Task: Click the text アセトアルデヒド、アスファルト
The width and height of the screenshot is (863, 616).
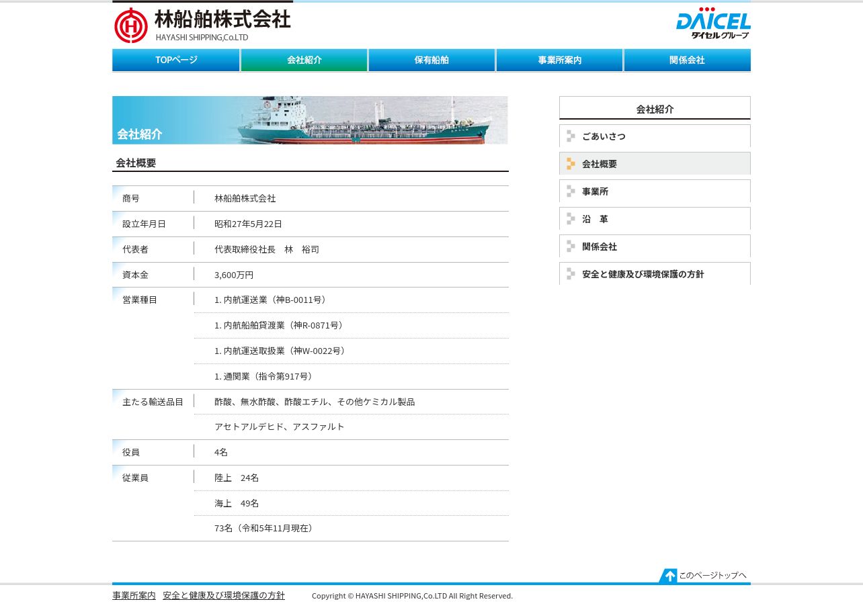Action: tap(280, 427)
